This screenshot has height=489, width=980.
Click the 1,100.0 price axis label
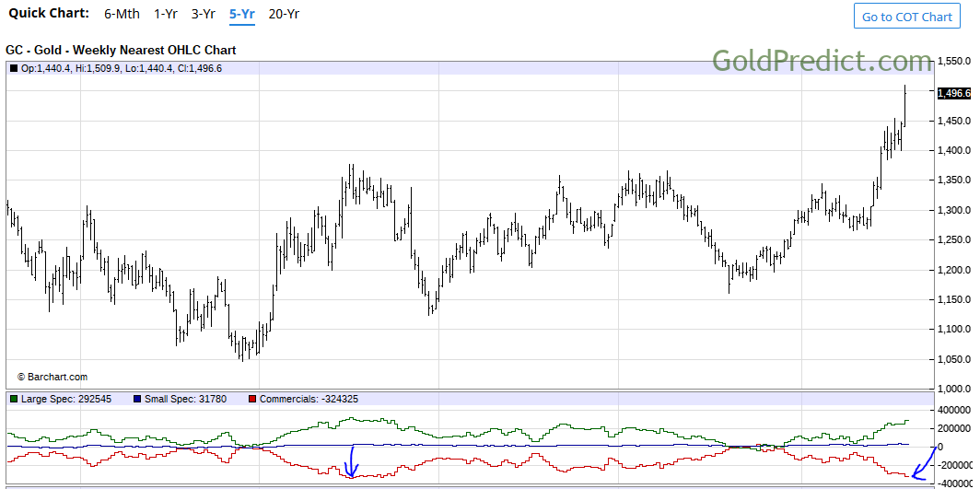pos(954,329)
